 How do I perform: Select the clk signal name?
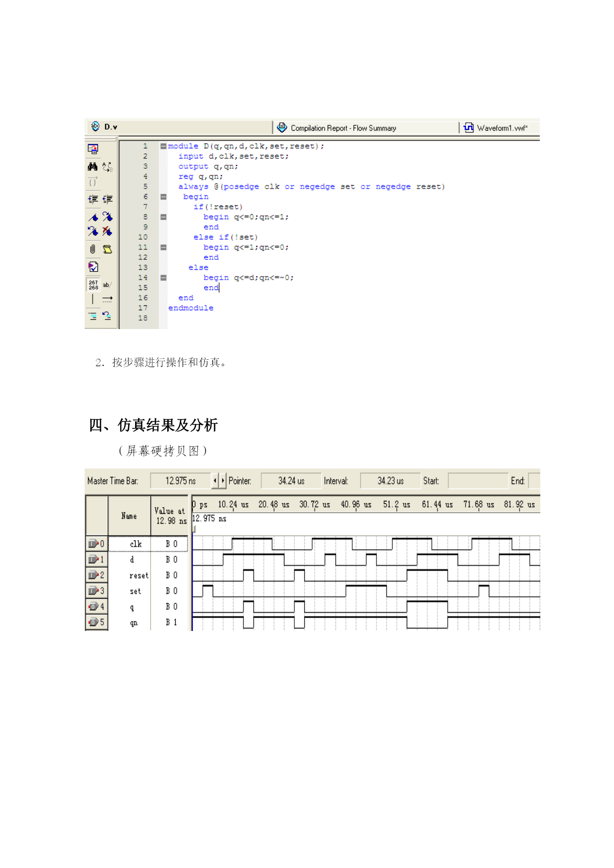(136, 544)
